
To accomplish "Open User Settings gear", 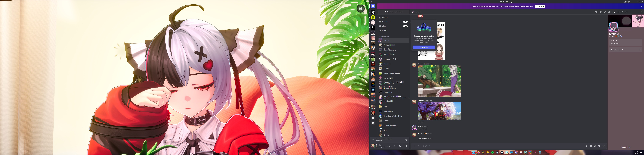I will point(406,146).
